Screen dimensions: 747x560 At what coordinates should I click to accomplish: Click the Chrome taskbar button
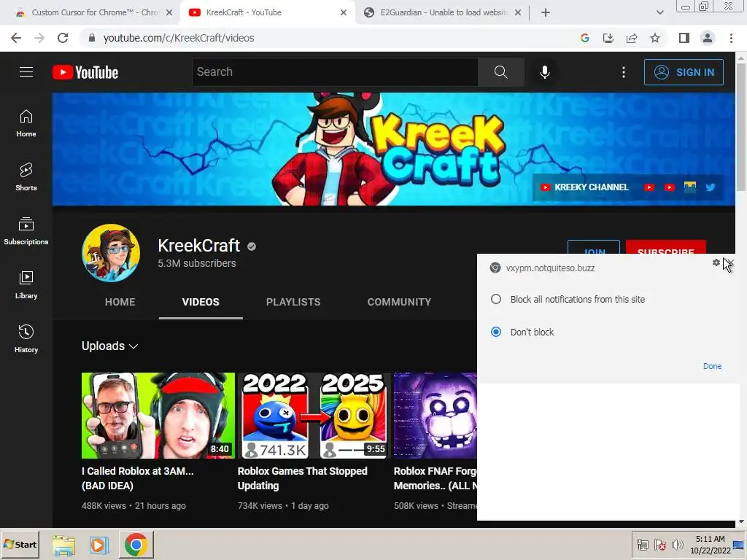pos(136,545)
